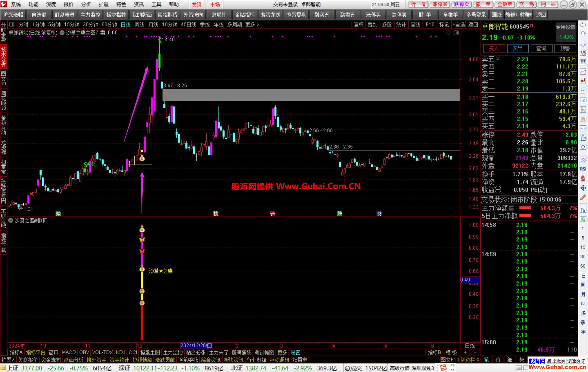Click the 查询 query button
This screenshot has width=588, height=372.
point(541,48)
